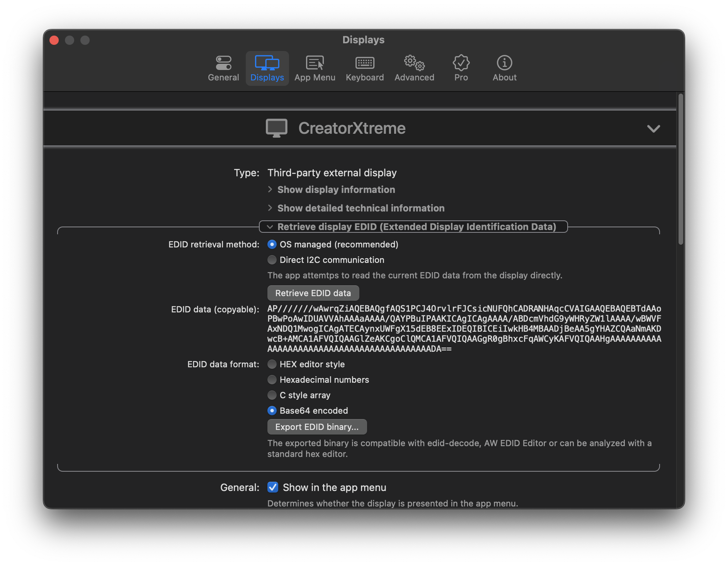The height and width of the screenshot is (566, 728).
Task: Open the General settings pane
Action: pos(223,68)
